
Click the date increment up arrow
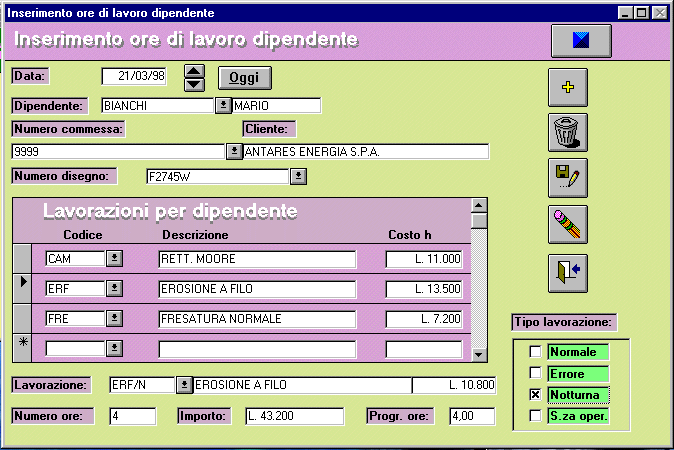point(195,71)
